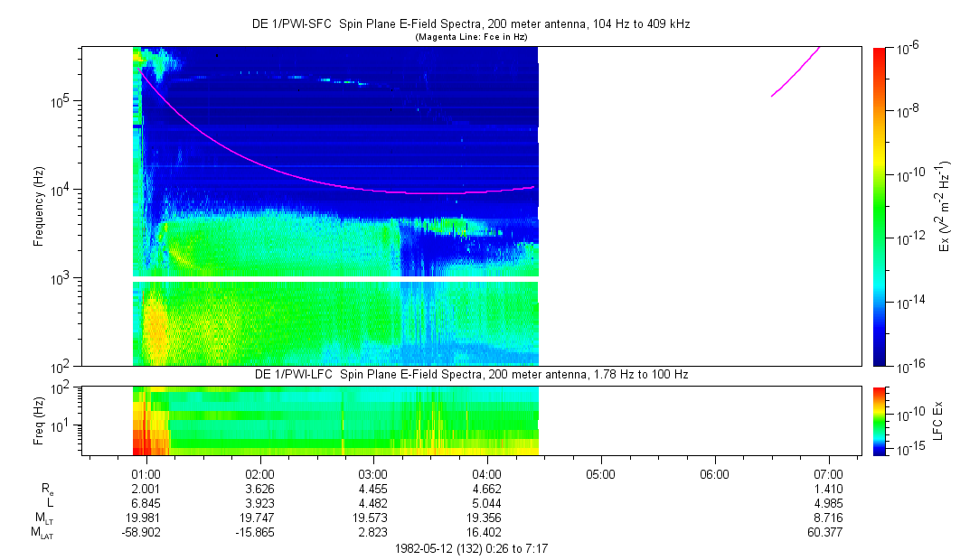Click the magenta Fce curve segment at far right

(x=795, y=70)
